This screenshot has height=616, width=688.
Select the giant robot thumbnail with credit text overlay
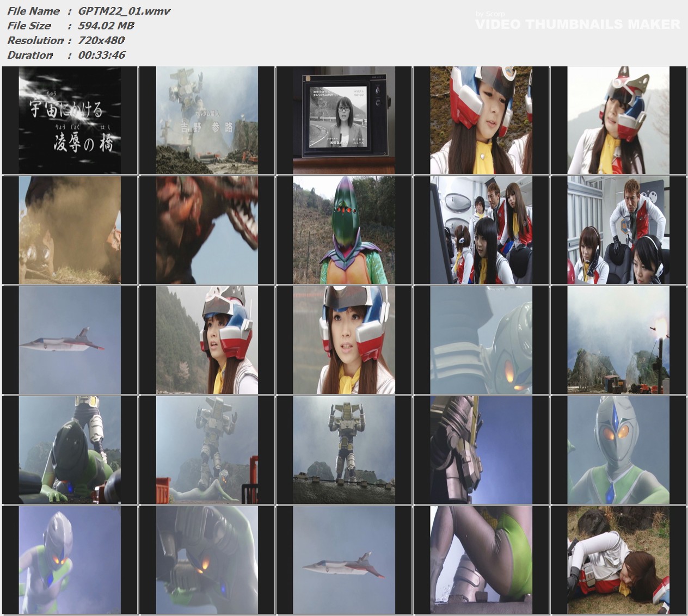click(x=207, y=120)
